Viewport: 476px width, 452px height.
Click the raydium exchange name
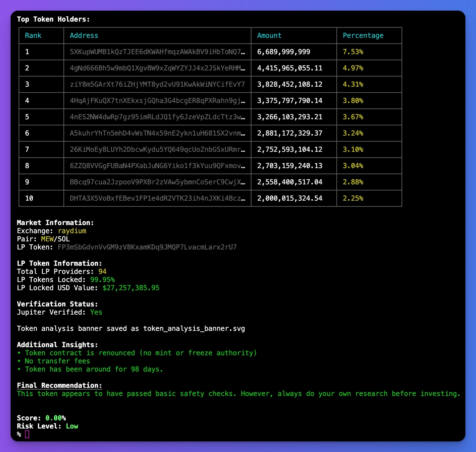[x=72, y=231]
